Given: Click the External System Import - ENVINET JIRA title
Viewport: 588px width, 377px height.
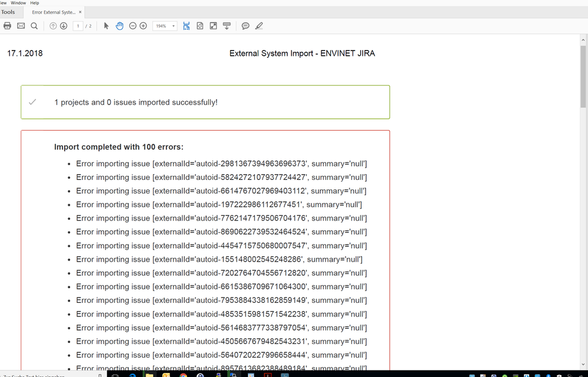Looking at the screenshot, I should pyautogui.click(x=303, y=53).
